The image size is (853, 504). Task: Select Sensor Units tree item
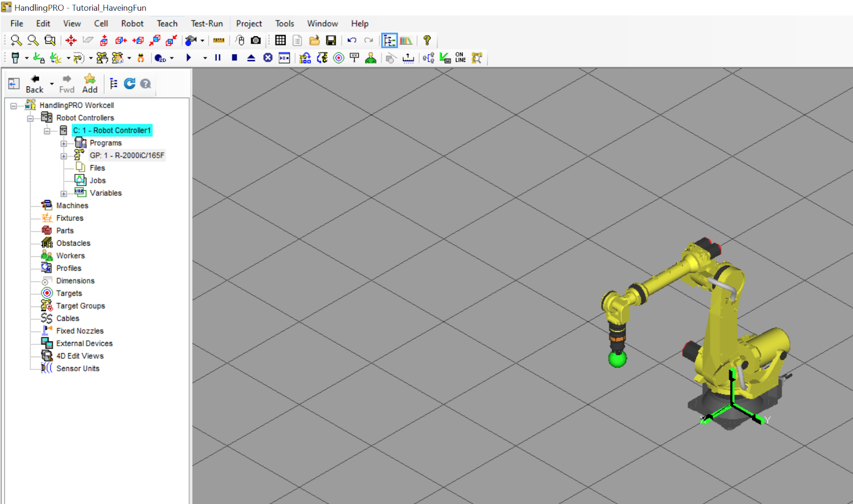[x=78, y=369]
